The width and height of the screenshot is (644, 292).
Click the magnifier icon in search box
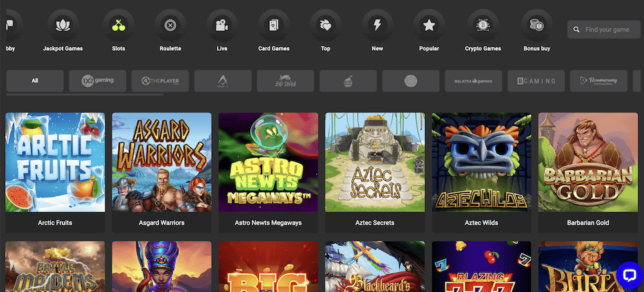click(576, 30)
